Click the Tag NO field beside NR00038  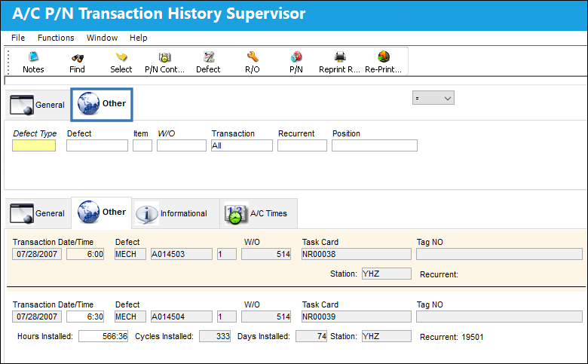pyautogui.click(x=499, y=254)
